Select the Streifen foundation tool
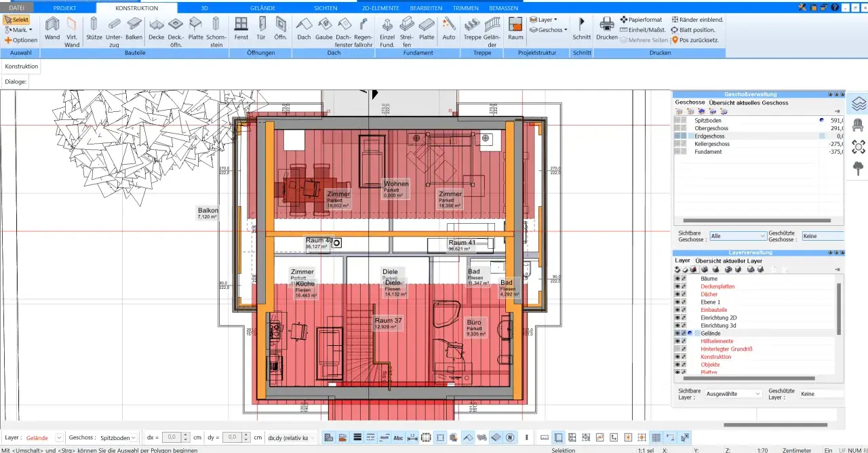868x453 pixels. coord(408,31)
